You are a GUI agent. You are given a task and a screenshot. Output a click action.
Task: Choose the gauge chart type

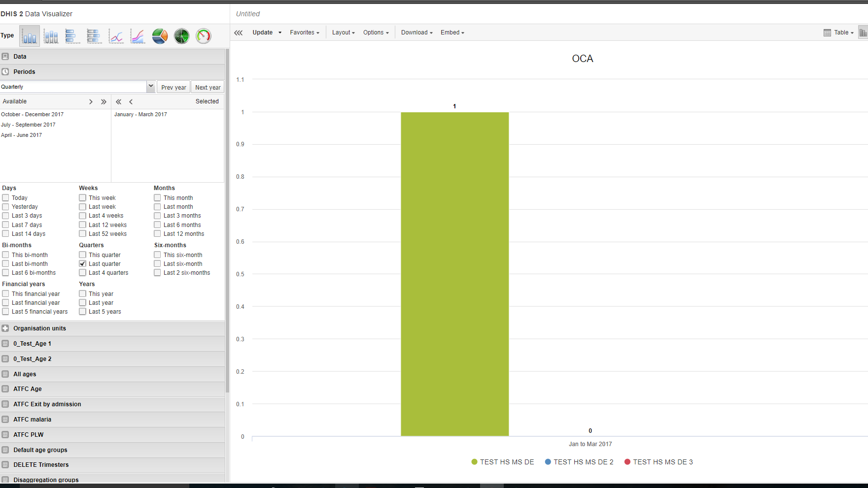(x=203, y=36)
